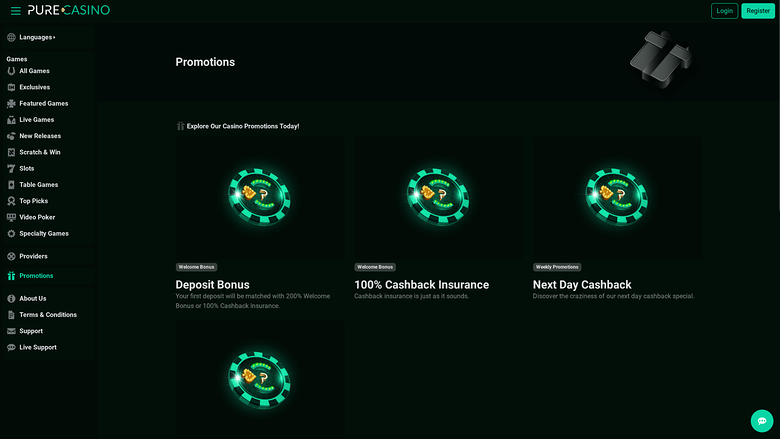Click the Scratch & Win icon
Image resolution: width=780 pixels, height=439 pixels.
click(11, 152)
